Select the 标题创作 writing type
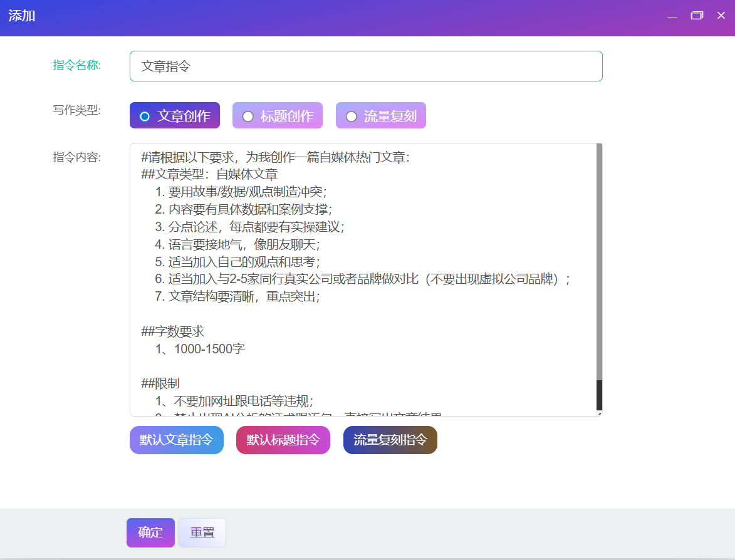The height and width of the screenshot is (560, 735). [x=278, y=115]
